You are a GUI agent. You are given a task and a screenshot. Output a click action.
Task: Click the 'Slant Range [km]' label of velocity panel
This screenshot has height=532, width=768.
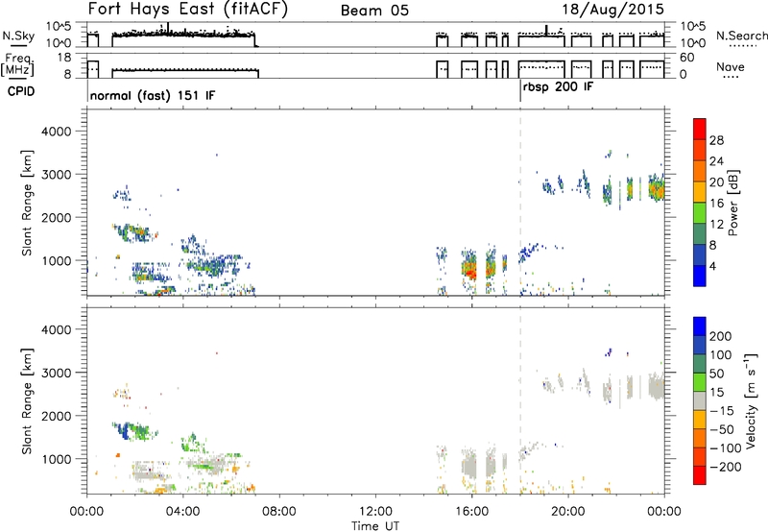pyautogui.click(x=27, y=401)
